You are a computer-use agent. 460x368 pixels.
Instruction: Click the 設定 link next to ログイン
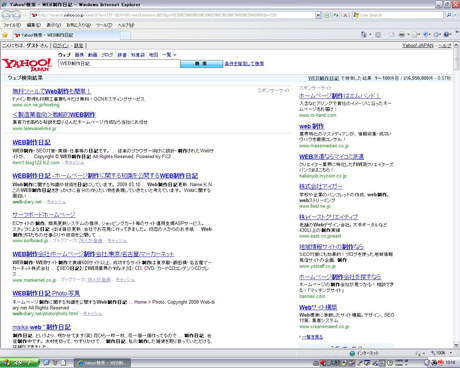79,46
